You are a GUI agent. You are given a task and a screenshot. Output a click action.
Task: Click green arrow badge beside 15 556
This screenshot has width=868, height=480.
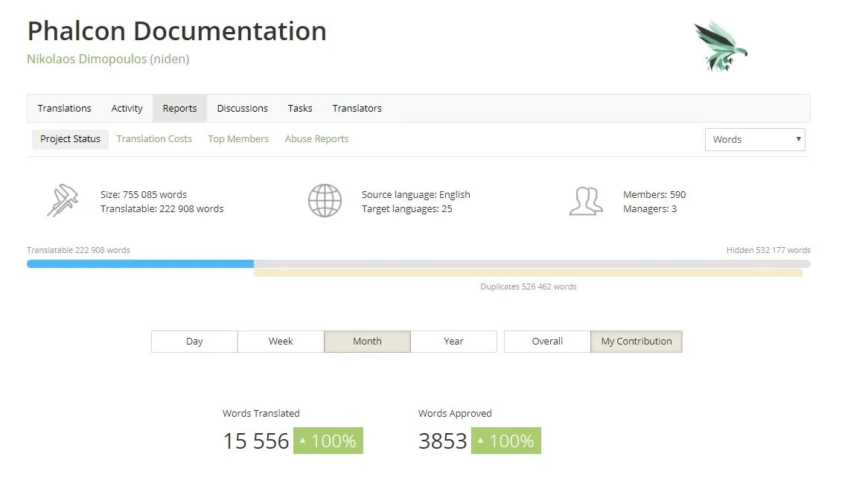(x=328, y=441)
